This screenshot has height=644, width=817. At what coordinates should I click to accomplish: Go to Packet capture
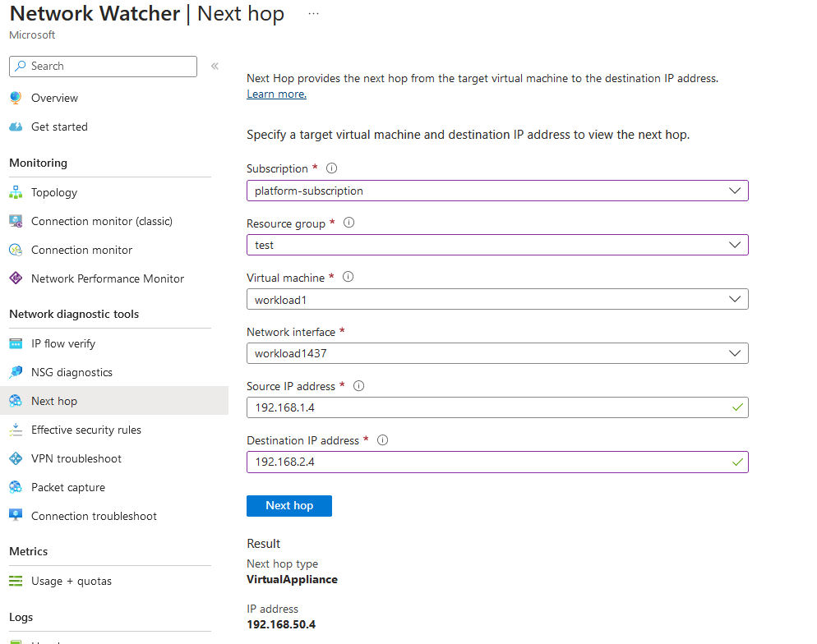(x=68, y=487)
